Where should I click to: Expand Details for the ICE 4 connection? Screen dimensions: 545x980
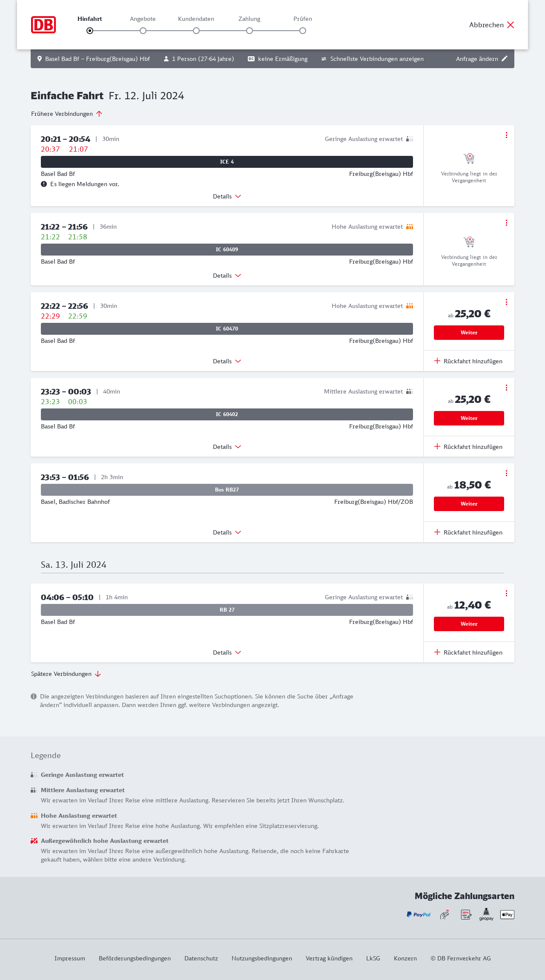click(227, 196)
